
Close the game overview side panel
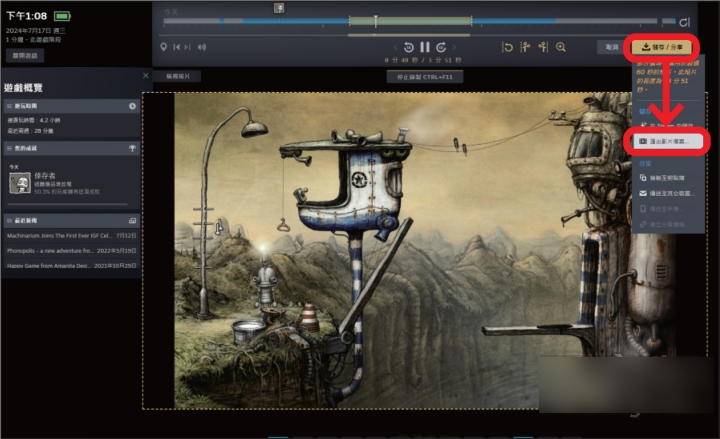pyautogui.click(x=146, y=75)
